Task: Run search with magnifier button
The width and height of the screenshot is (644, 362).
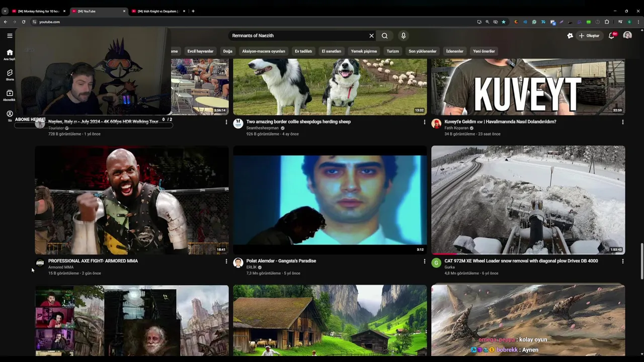Action: coord(384,36)
